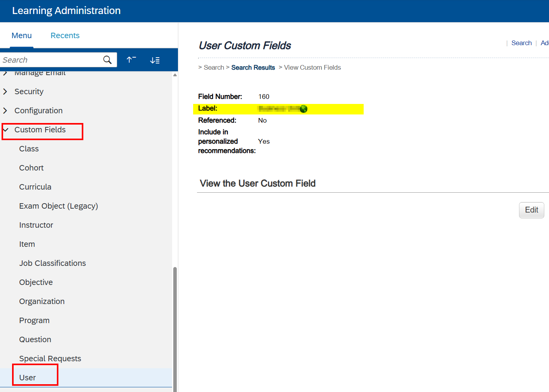
Task: Open Special Requests custom fields
Action: tap(50, 359)
